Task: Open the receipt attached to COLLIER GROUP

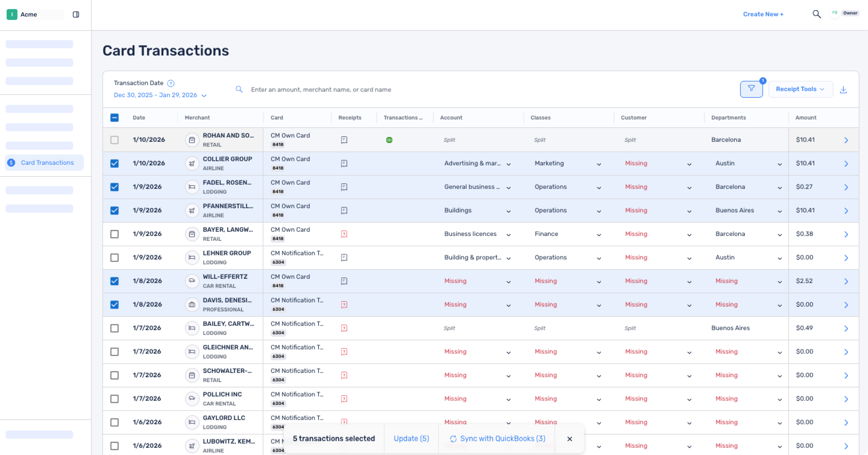Action: [344, 163]
